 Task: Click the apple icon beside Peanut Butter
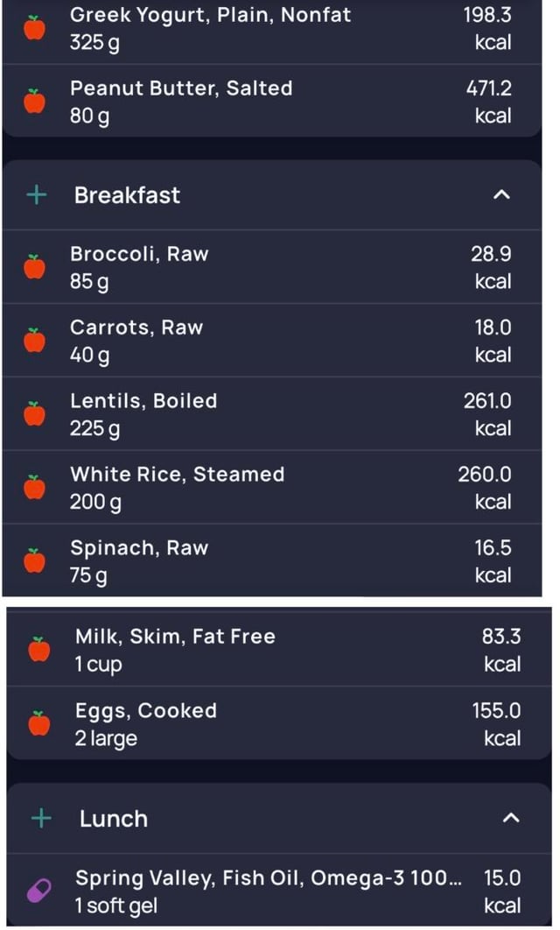(x=34, y=102)
